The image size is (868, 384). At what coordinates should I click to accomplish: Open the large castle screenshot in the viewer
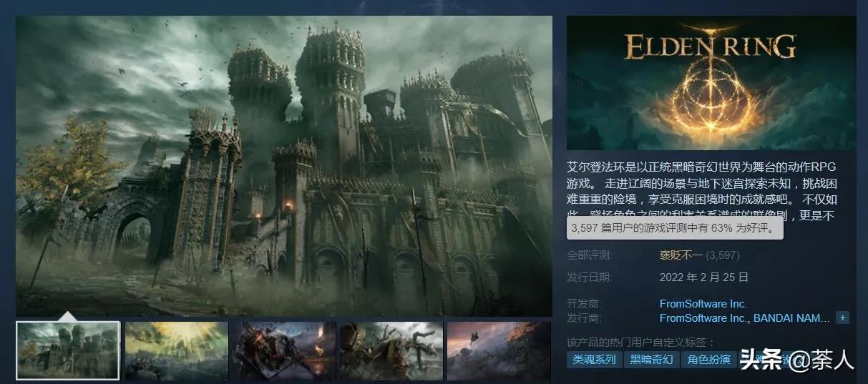(284, 166)
